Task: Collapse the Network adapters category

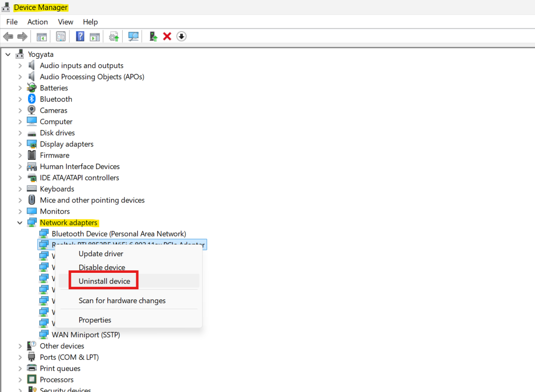Action: [x=20, y=223]
